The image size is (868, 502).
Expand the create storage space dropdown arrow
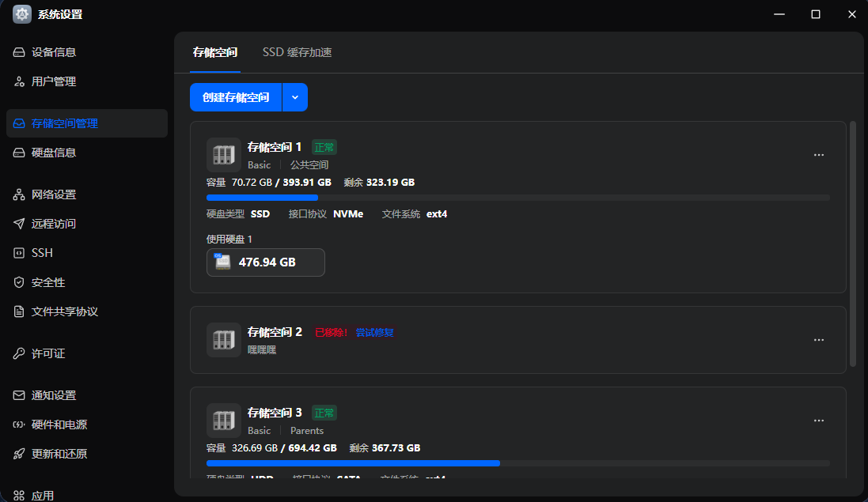295,97
